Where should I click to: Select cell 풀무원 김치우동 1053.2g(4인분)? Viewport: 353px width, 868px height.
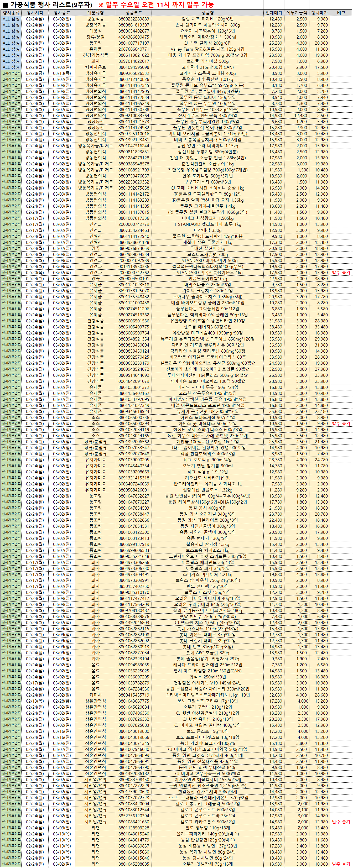[x=208, y=109]
